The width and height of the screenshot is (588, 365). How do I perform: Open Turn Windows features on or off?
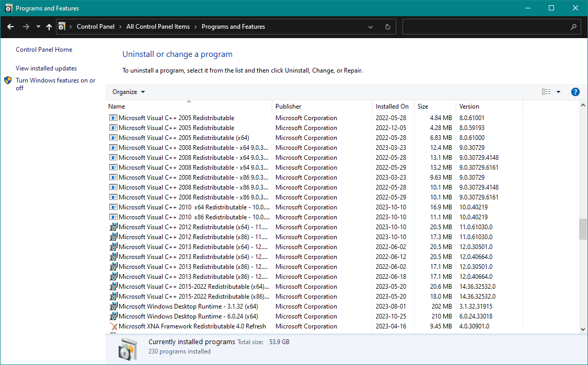[55, 84]
